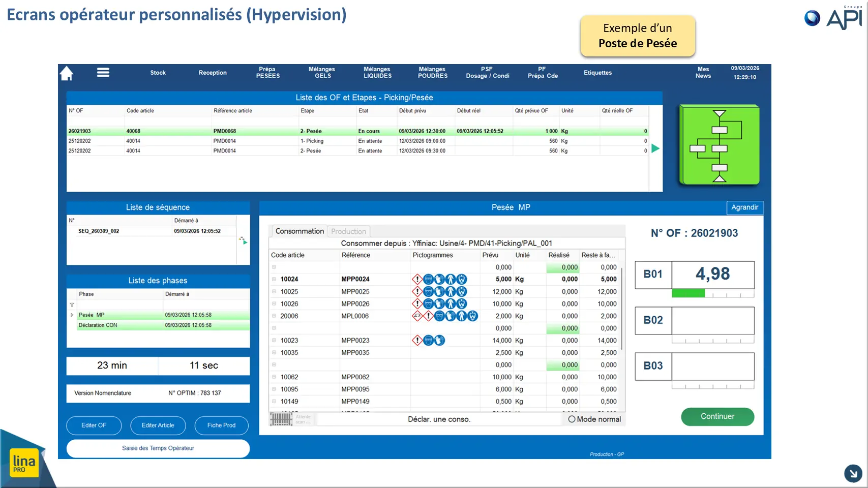Open the green workflow diagram icon
This screenshot has height=488, width=868.
720,145
